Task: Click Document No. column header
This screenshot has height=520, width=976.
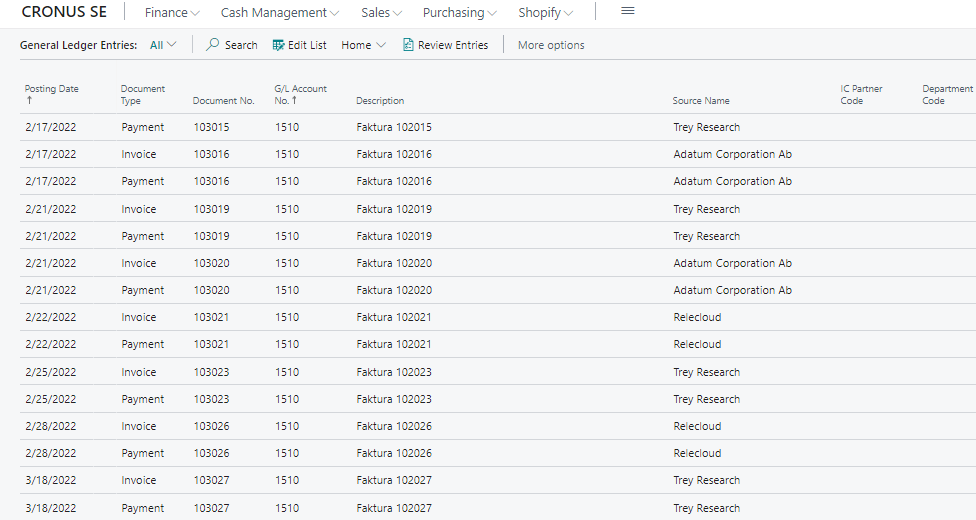Action: pos(223,100)
